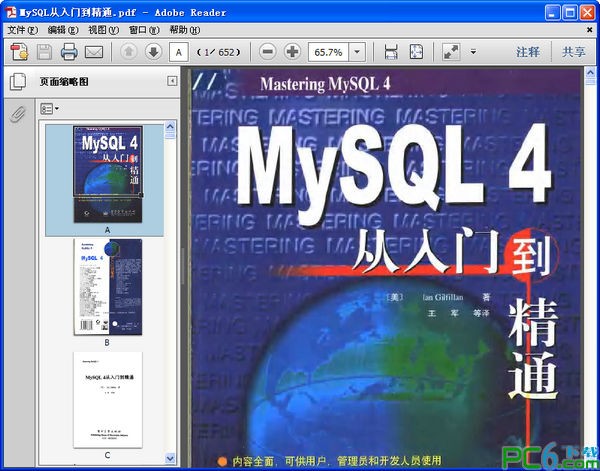
Task: Zoom in with the plus button
Action: click(x=292, y=52)
